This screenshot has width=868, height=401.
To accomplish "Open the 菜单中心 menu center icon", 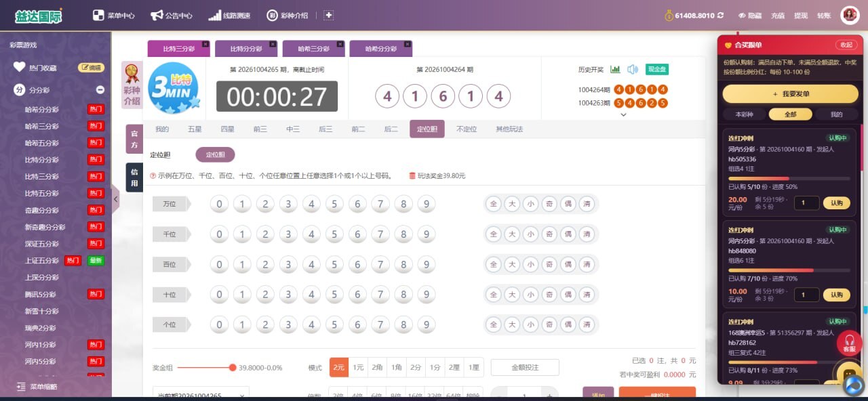I will 98,15.
